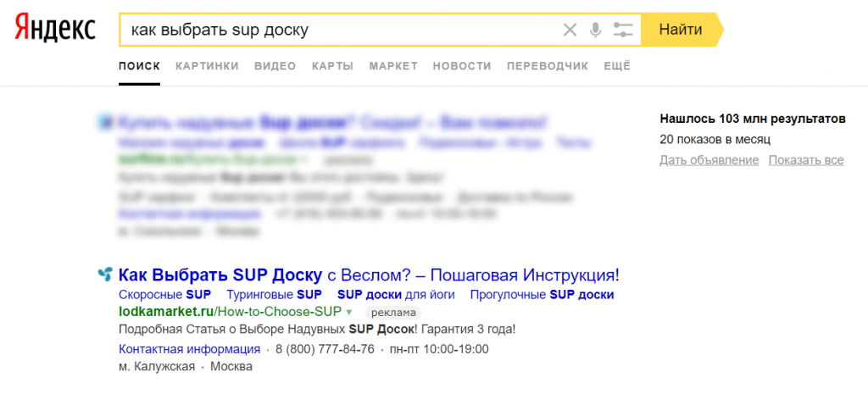Viewport: 868px width, 394px height.
Task: Click the Найти search button
Action: click(x=681, y=30)
